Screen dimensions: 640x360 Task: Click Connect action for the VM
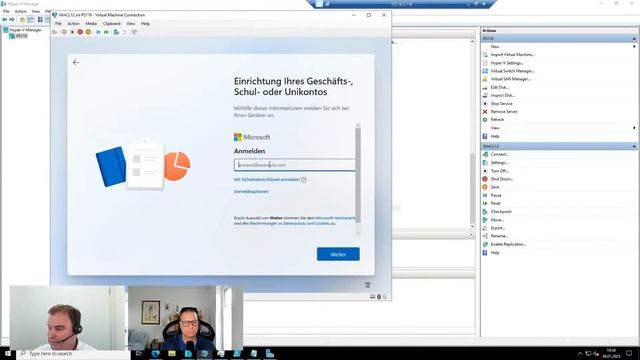tap(500, 154)
